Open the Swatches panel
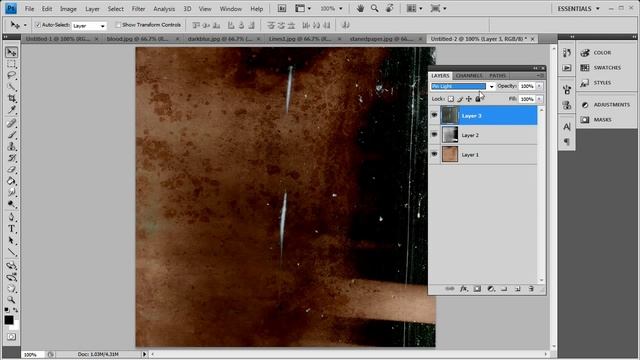The height and width of the screenshot is (360, 640). 607,67
